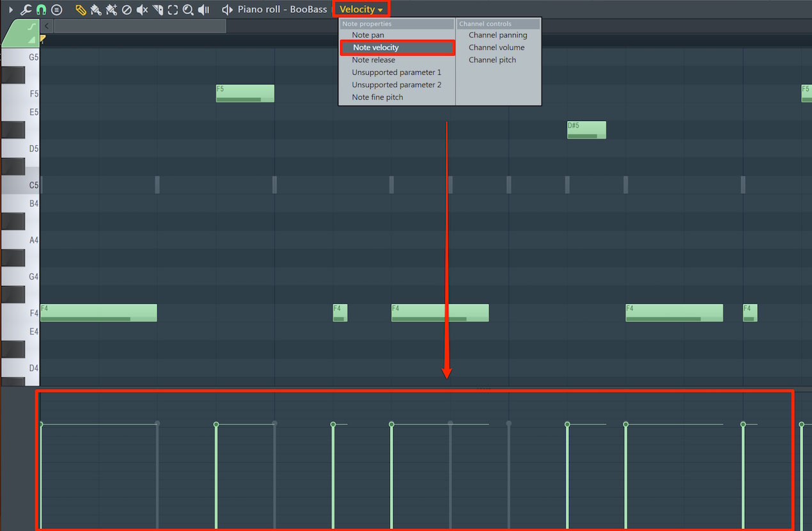Select the Delete tool icon

tap(127, 10)
